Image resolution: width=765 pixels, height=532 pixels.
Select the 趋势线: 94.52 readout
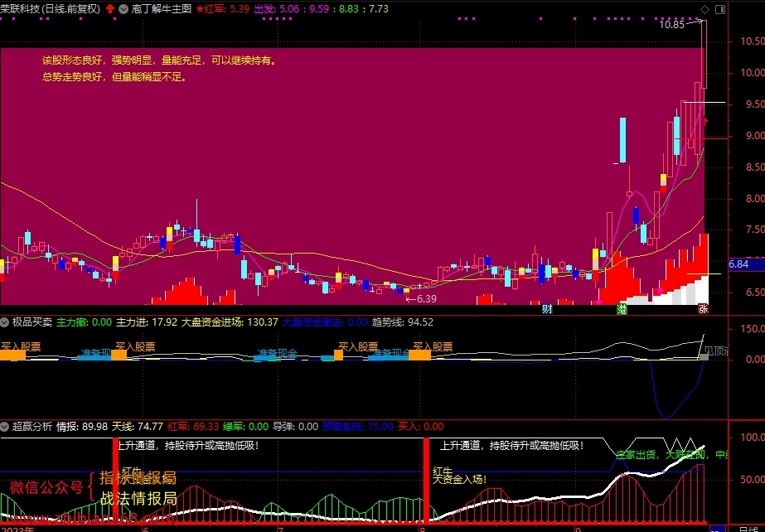point(403,322)
